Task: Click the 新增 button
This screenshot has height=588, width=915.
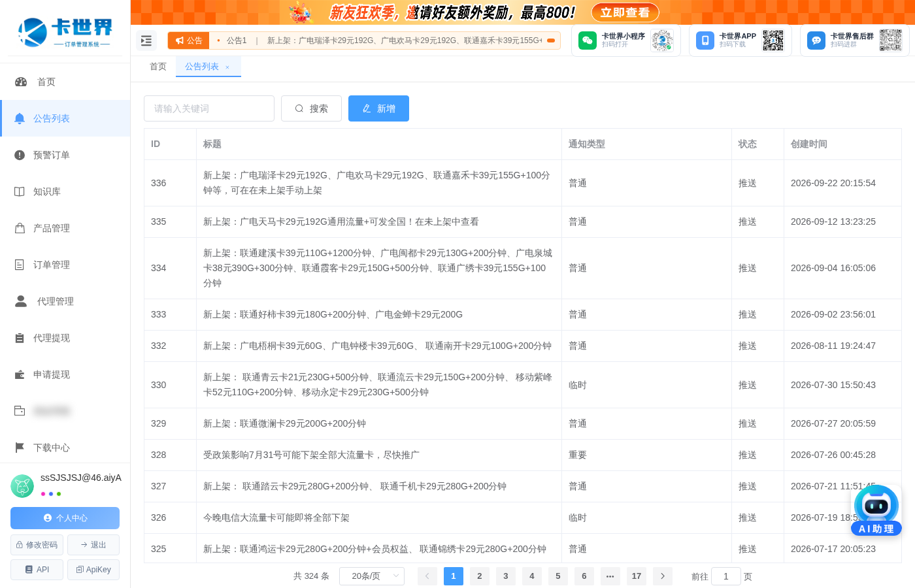Action: pyautogui.click(x=378, y=108)
